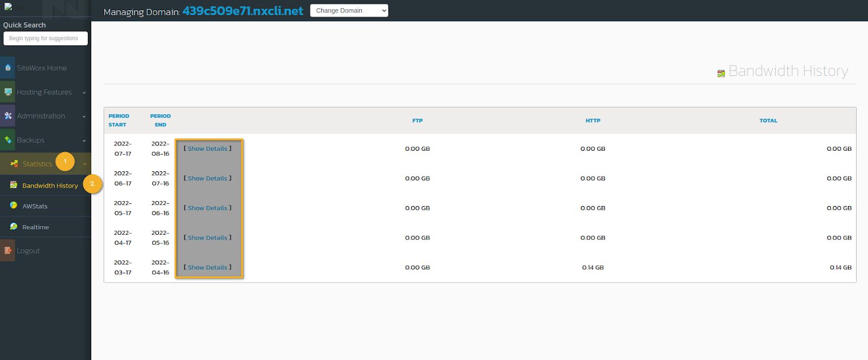Open the Change Domain dropdown
Image resolution: width=868 pixels, height=360 pixels.
pos(349,10)
